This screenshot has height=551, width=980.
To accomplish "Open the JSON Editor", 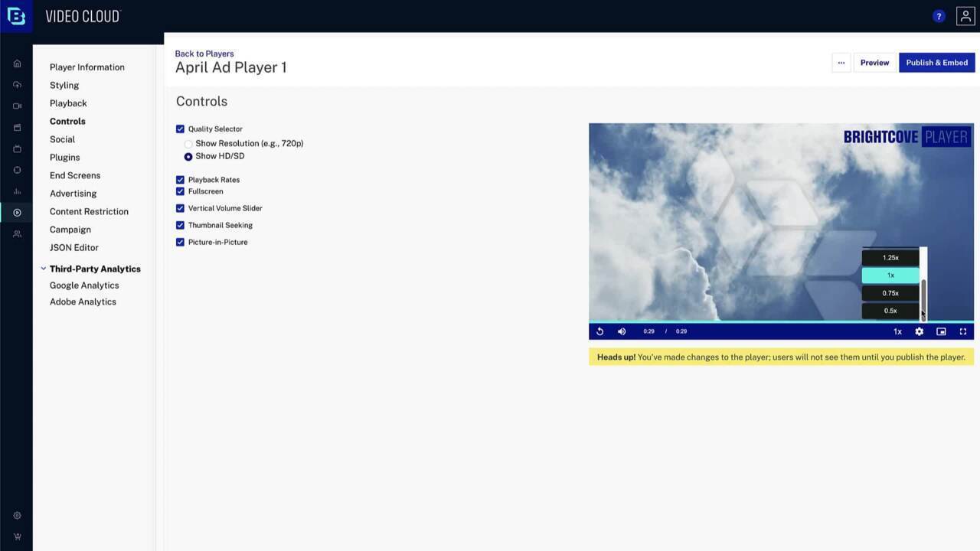I will (74, 248).
